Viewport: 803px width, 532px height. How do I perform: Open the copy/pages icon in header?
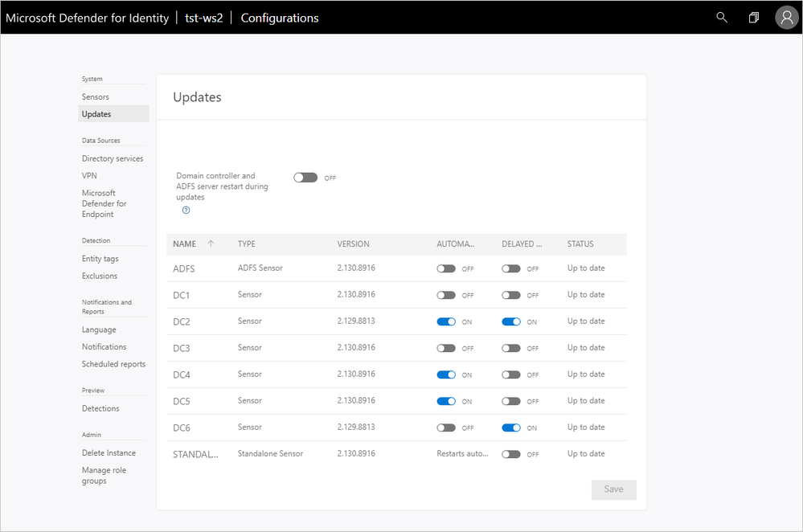(753, 18)
